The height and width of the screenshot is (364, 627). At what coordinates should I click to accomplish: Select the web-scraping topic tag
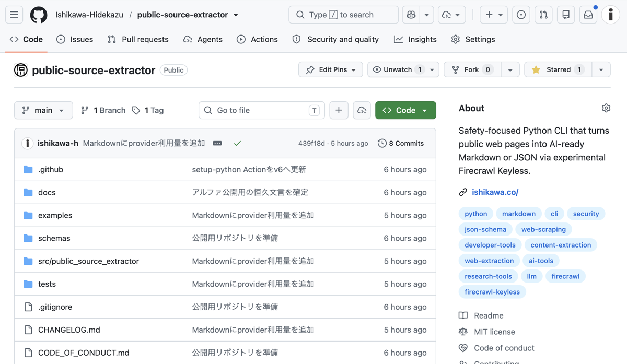[x=543, y=229]
